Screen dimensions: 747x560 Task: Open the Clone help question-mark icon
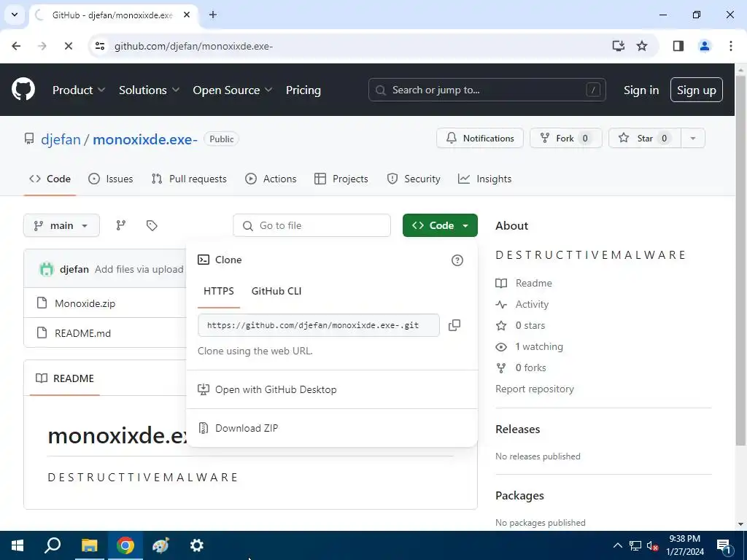(457, 260)
